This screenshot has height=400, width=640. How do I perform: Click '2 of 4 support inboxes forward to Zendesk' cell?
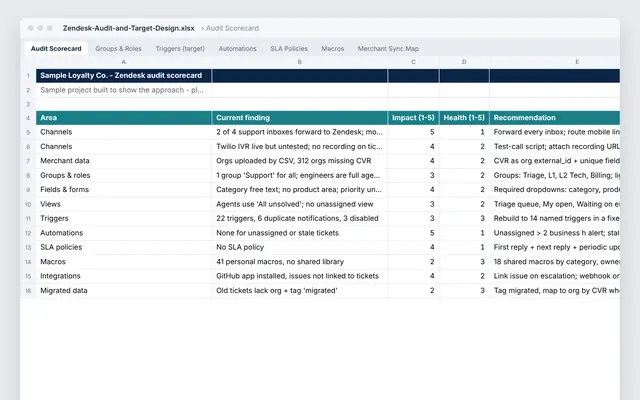click(x=300, y=132)
